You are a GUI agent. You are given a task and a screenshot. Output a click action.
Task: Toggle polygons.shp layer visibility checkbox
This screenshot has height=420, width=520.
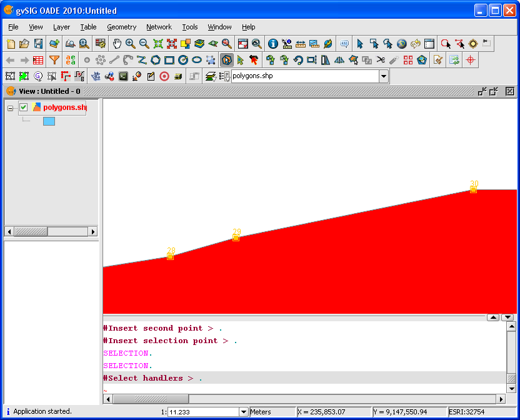(x=23, y=107)
